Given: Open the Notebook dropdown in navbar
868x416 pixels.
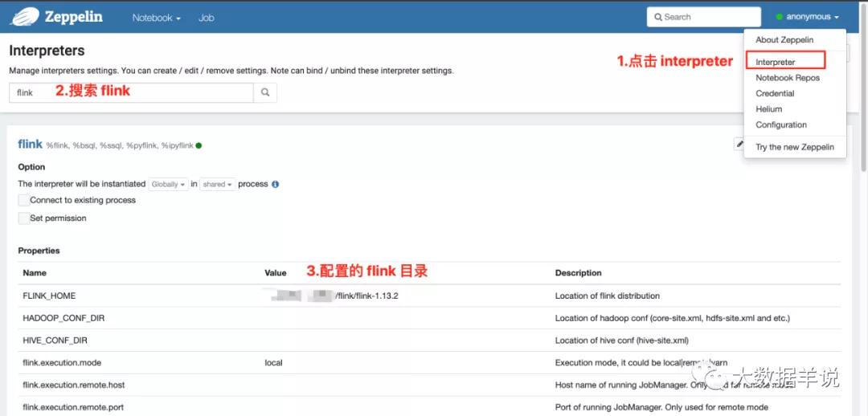Looking at the screenshot, I should [x=156, y=18].
